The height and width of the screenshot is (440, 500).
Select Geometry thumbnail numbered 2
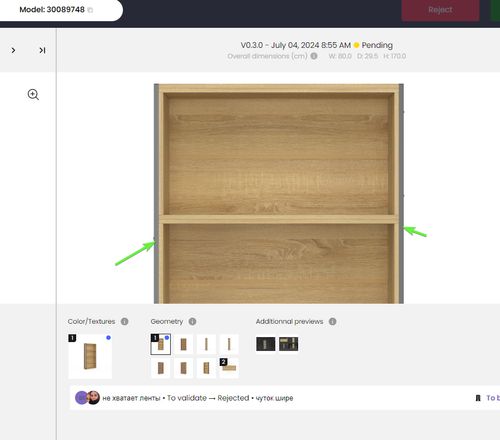pos(229,368)
